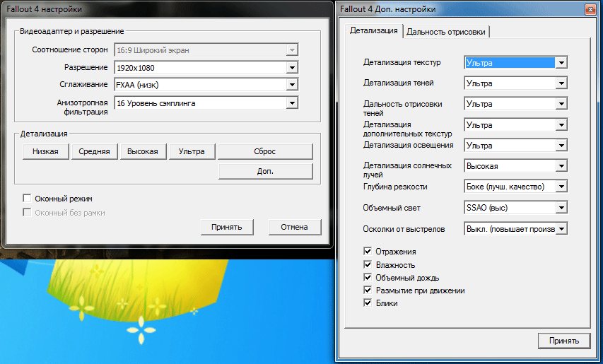
Task: Select the Высокая detail preset
Action: 143,151
